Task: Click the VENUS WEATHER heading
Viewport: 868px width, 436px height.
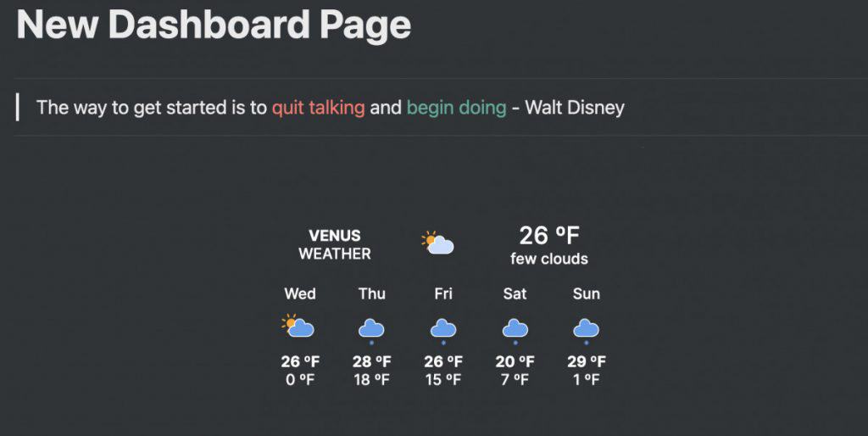Action: pyautogui.click(x=335, y=244)
